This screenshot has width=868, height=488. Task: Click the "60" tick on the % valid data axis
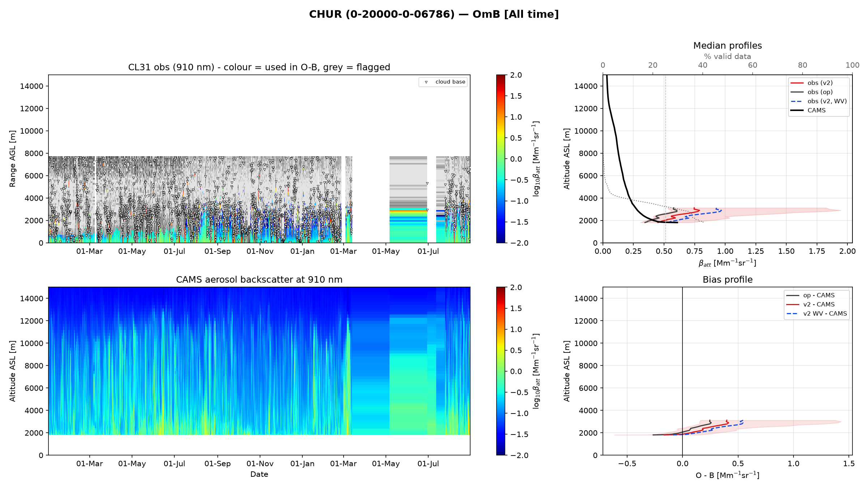click(x=753, y=65)
